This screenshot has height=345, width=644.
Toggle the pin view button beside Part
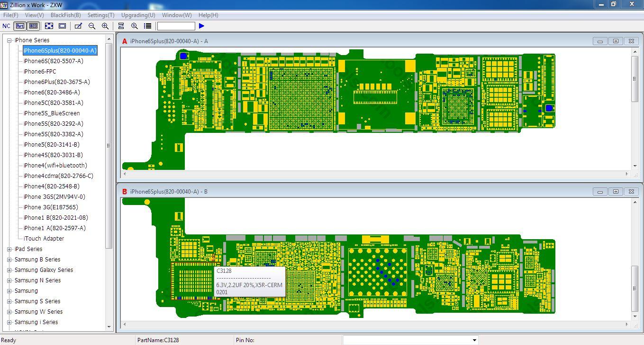pyautogui.click(x=33, y=26)
